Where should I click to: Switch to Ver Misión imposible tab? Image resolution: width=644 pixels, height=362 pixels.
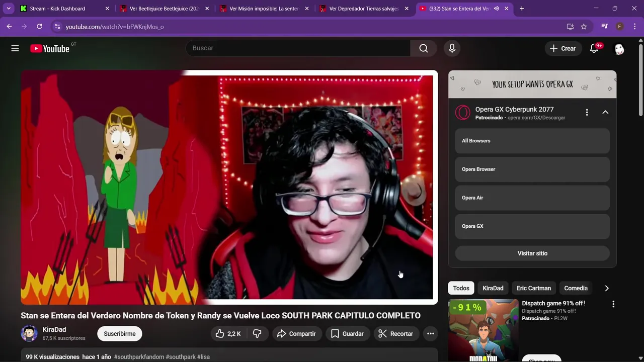click(265, 9)
